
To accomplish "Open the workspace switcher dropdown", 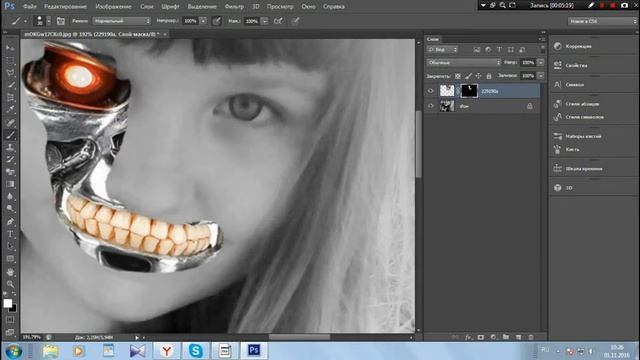I will coord(602,21).
